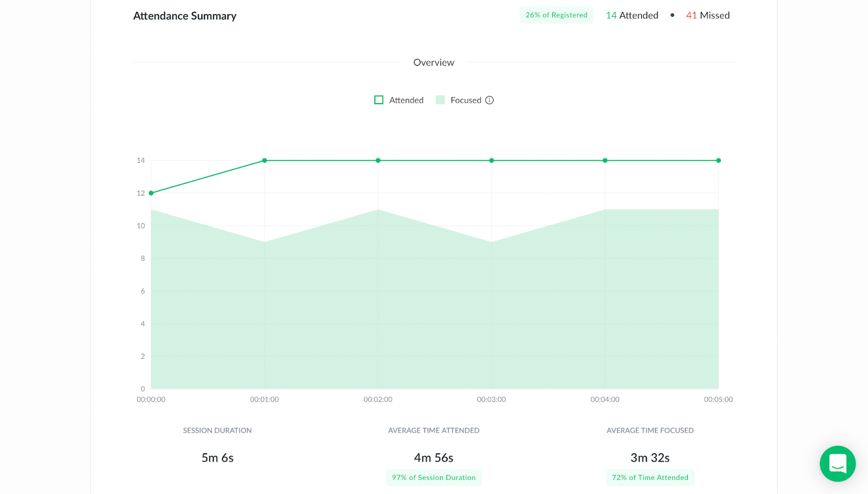
Task: Click the Overview section heading
Action: pos(433,62)
